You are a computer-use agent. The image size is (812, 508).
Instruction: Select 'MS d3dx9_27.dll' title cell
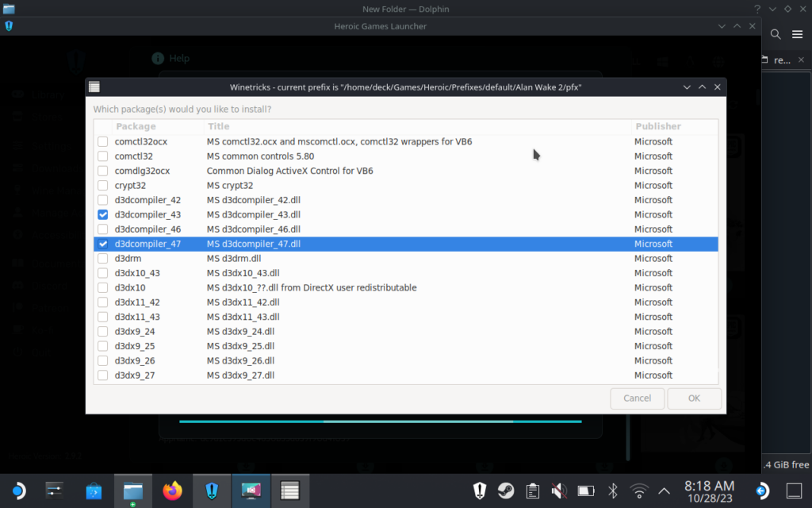tap(240, 375)
